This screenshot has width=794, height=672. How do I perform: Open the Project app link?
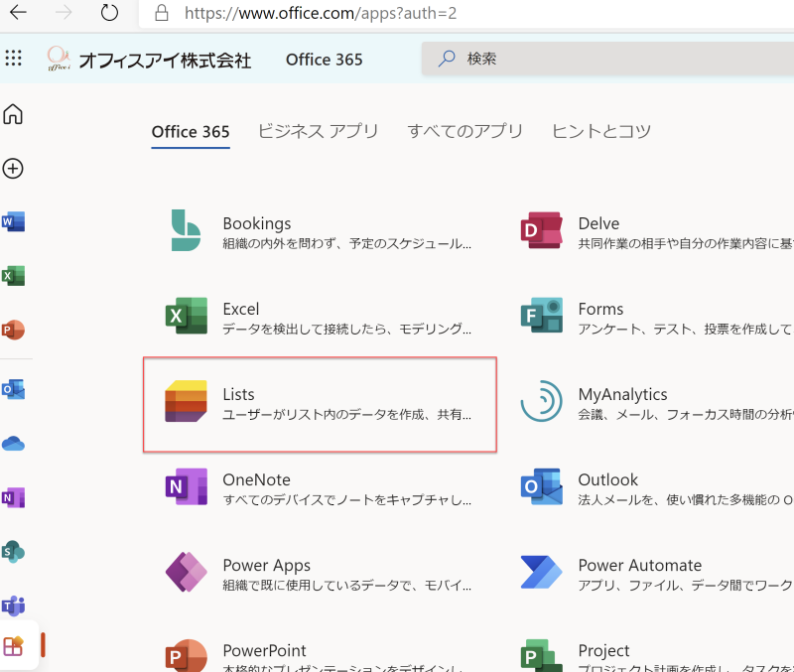click(603, 651)
